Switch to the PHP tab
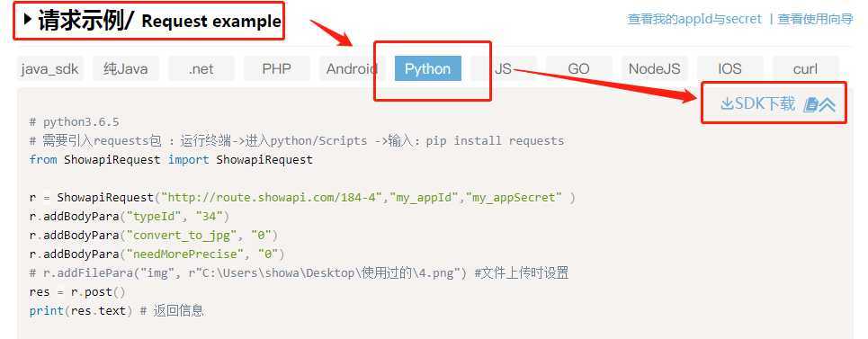 pos(277,68)
